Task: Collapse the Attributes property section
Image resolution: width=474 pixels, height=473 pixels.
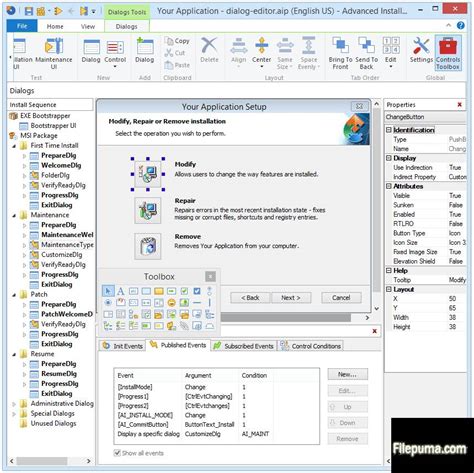Action: [x=389, y=186]
